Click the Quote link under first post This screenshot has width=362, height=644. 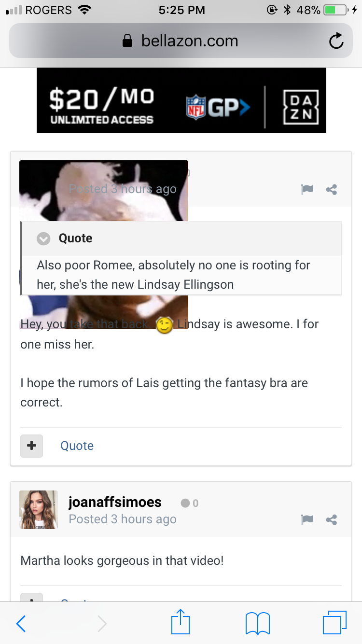(77, 446)
